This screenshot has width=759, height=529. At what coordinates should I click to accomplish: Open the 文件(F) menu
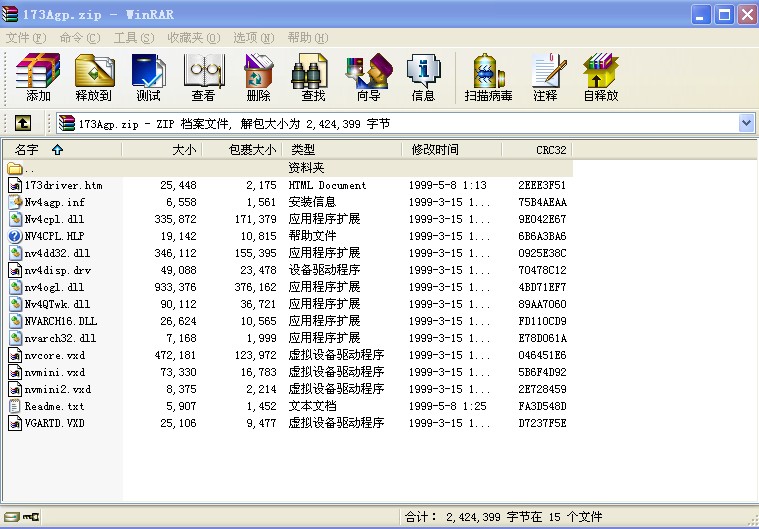pyautogui.click(x=26, y=38)
